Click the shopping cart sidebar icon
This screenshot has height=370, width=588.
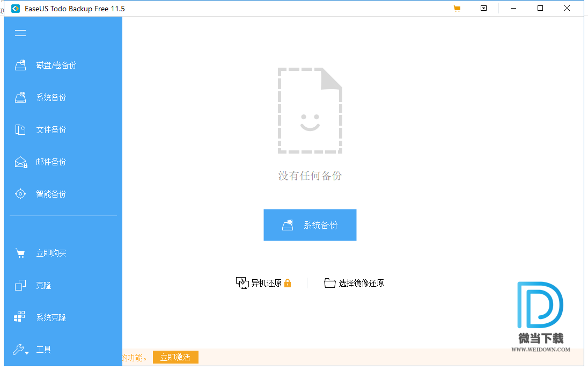click(20, 253)
